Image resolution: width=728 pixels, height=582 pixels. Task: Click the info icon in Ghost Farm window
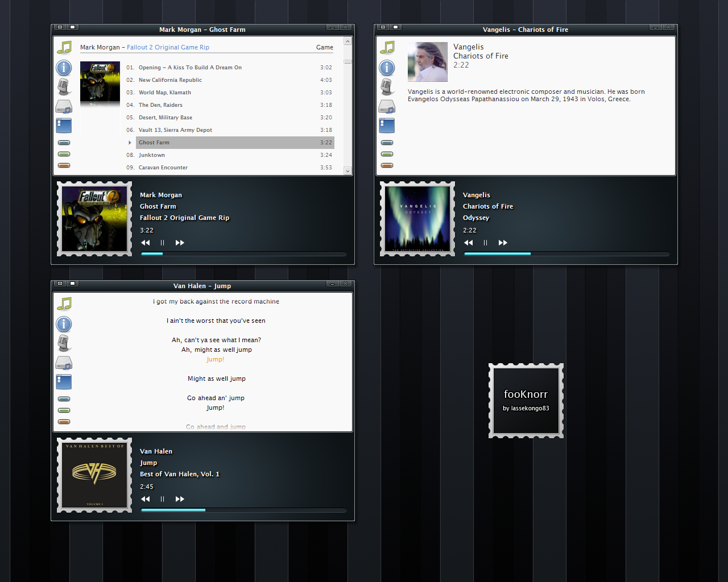click(x=64, y=68)
